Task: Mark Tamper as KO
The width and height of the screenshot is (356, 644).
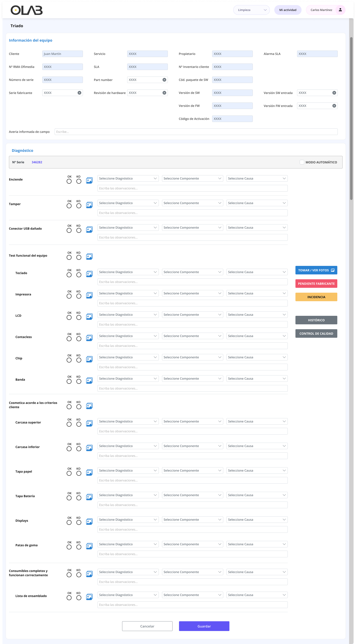Action: [x=79, y=206]
